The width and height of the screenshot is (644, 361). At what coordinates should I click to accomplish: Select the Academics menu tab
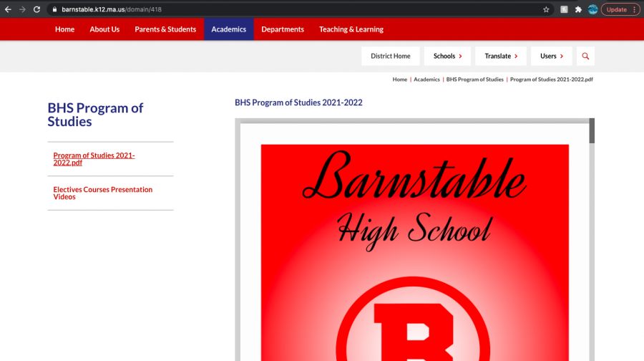[x=229, y=29]
